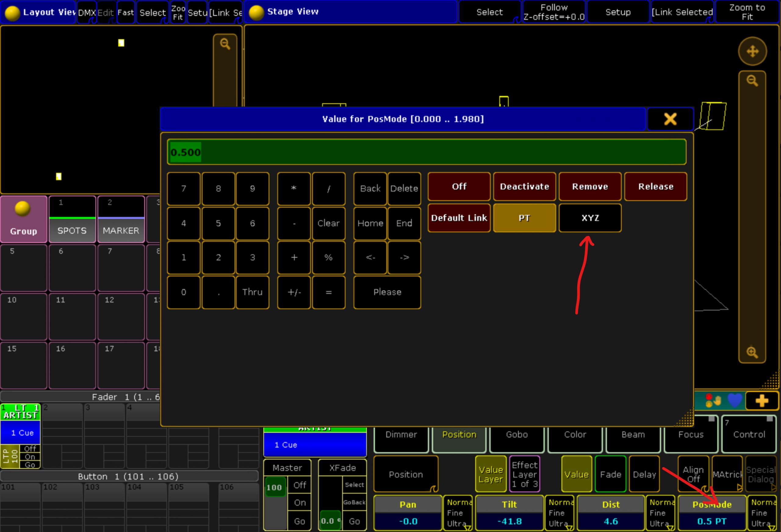Select the MARKER group tile

pyautogui.click(x=121, y=219)
